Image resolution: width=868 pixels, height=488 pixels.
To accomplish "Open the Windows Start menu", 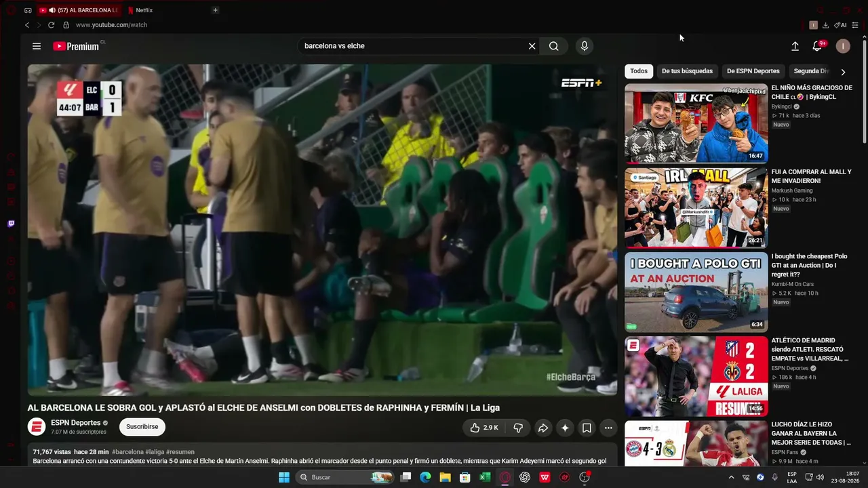I will [x=284, y=477].
